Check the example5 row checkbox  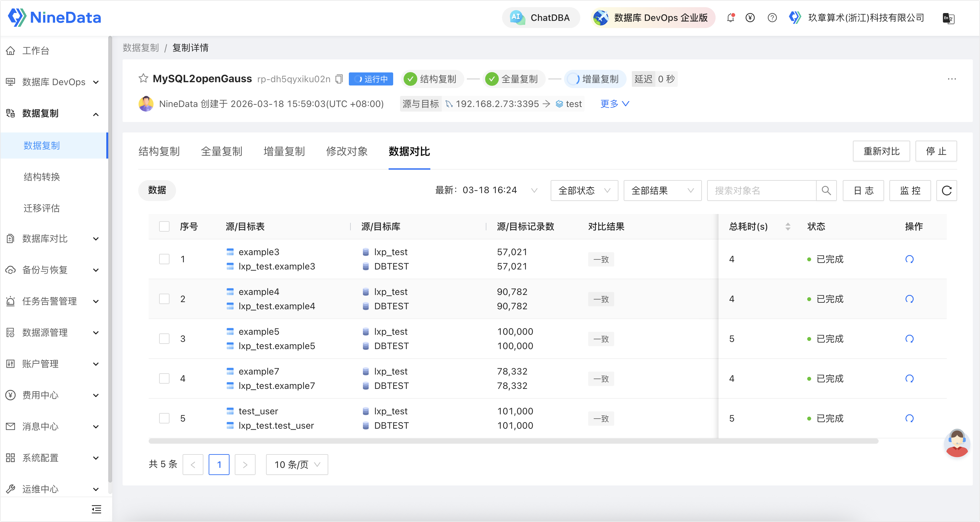tap(164, 338)
